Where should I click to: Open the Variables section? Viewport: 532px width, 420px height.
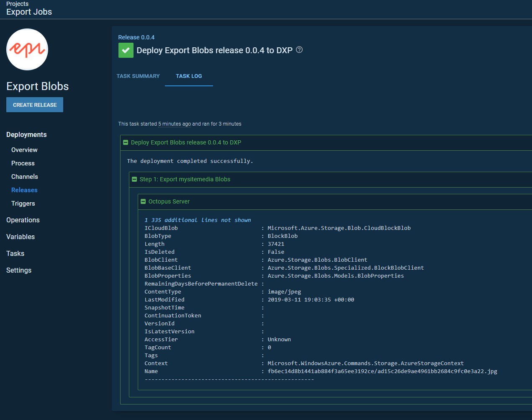(21, 237)
